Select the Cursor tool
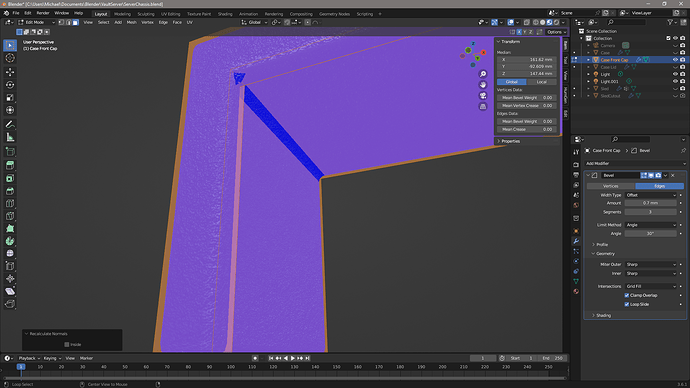690x388 pixels. coord(10,58)
